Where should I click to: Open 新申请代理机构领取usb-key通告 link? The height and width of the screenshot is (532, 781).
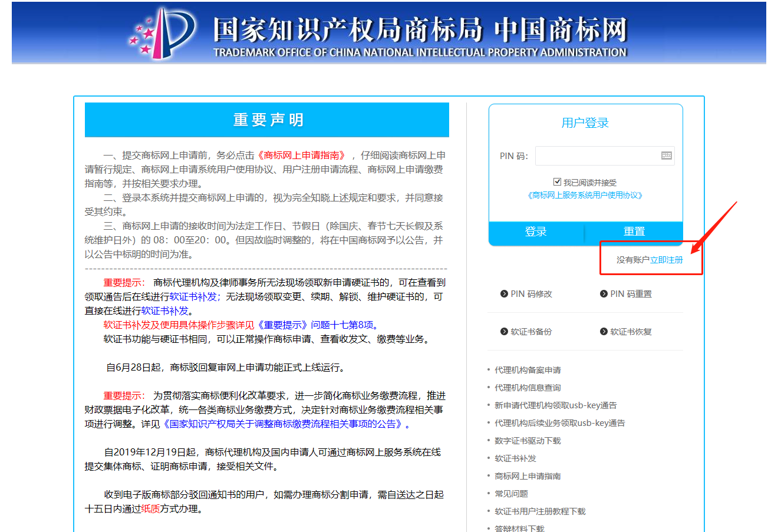tap(555, 405)
